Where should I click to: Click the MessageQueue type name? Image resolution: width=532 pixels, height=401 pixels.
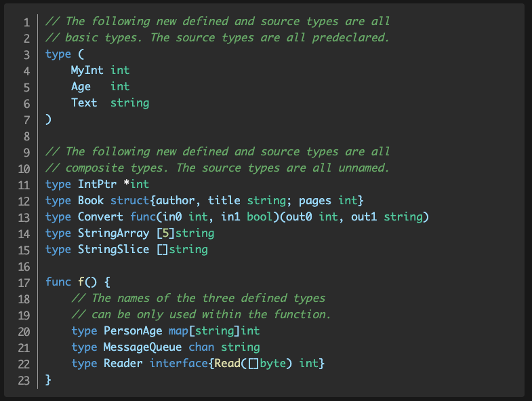click(x=142, y=347)
